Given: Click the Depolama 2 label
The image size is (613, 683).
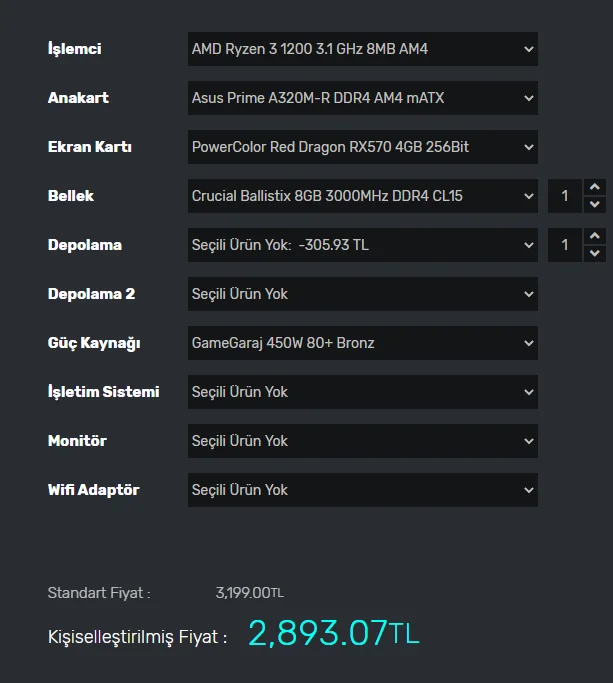Looking at the screenshot, I should [91, 294].
